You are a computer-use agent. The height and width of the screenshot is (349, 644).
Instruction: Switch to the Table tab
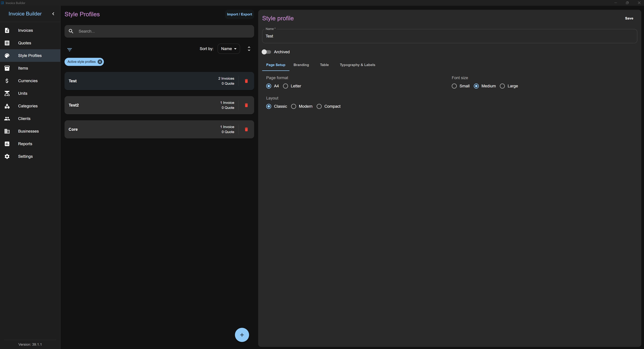tap(324, 65)
